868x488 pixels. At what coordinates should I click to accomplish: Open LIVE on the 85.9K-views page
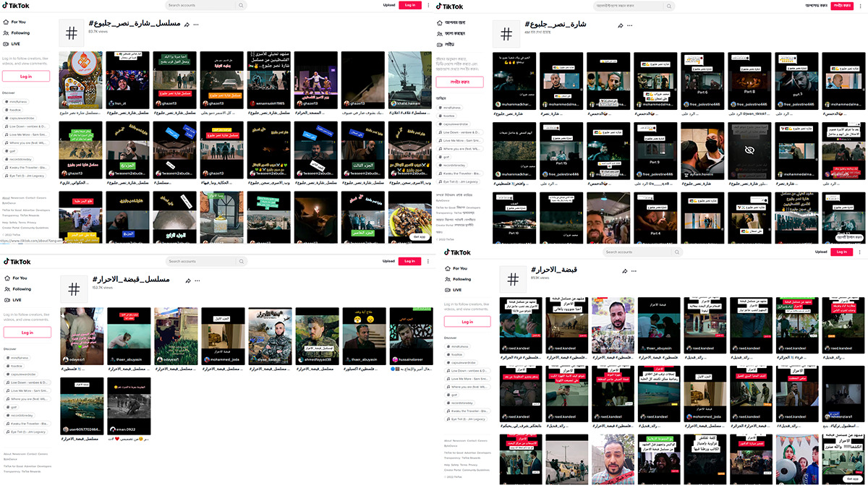tap(454, 290)
